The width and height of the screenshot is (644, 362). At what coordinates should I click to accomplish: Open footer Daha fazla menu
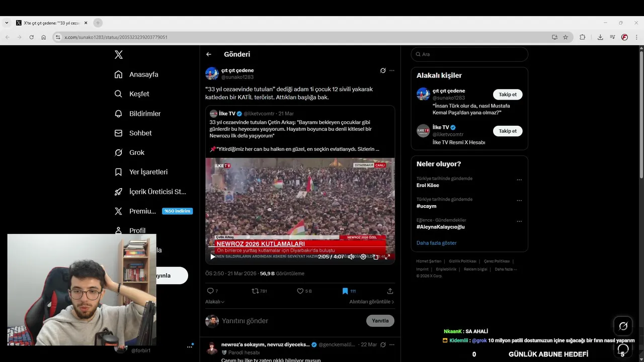[x=506, y=269]
